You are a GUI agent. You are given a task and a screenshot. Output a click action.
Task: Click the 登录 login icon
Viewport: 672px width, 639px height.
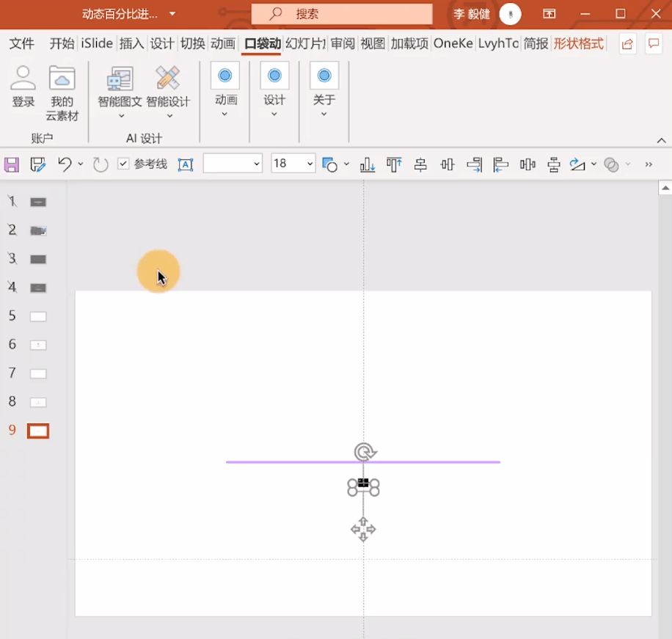point(23,86)
